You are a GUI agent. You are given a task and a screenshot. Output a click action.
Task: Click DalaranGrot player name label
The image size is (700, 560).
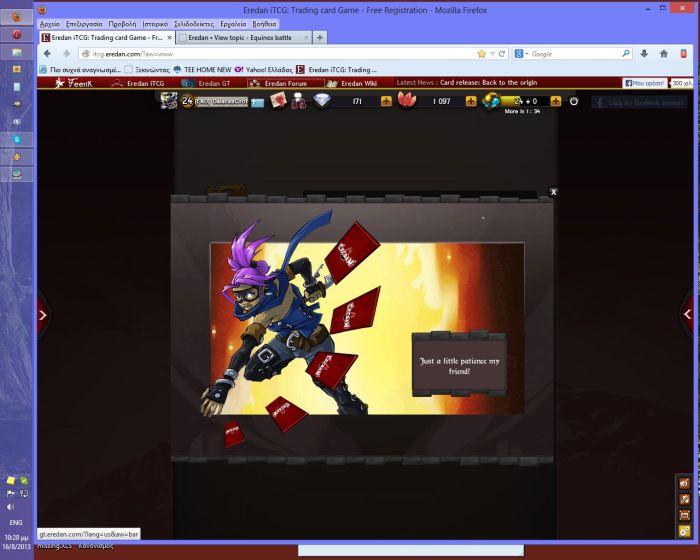pyautogui.click(x=221, y=102)
